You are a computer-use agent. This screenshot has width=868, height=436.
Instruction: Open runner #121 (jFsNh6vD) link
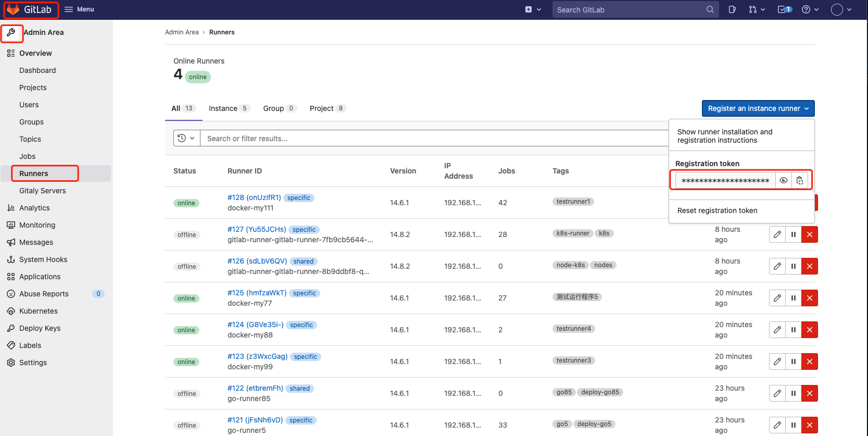(255, 420)
